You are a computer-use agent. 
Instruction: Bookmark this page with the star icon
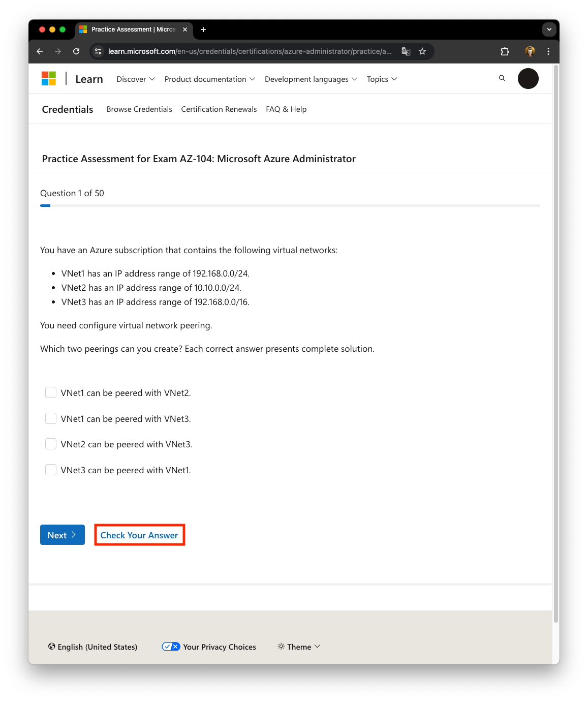point(422,51)
